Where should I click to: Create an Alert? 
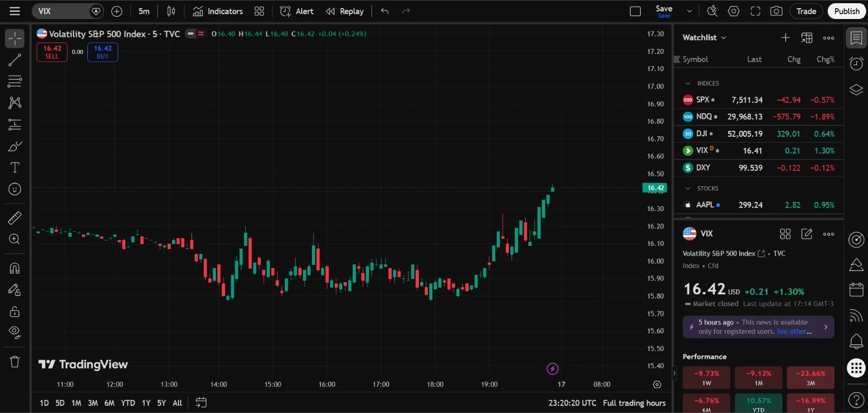tap(296, 11)
